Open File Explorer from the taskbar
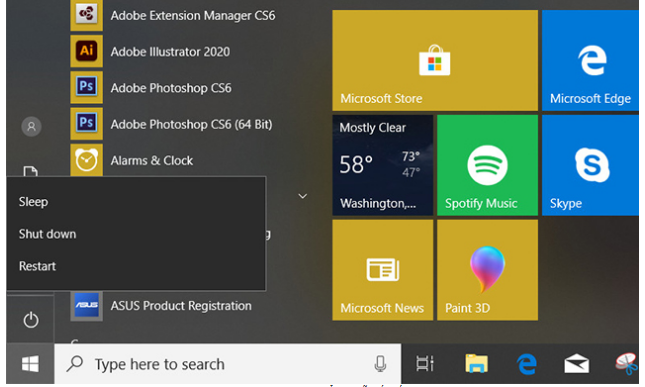This screenshot has height=387, width=645. click(476, 364)
